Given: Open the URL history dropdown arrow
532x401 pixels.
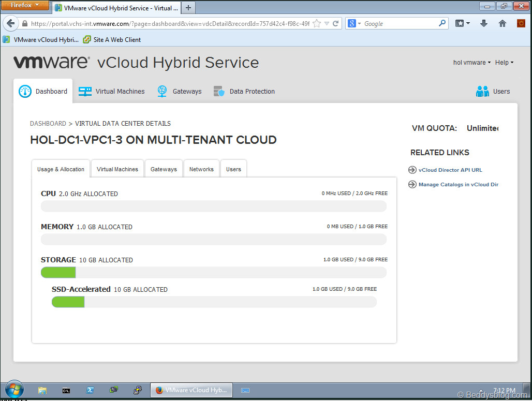Looking at the screenshot, I should [x=327, y=23].
